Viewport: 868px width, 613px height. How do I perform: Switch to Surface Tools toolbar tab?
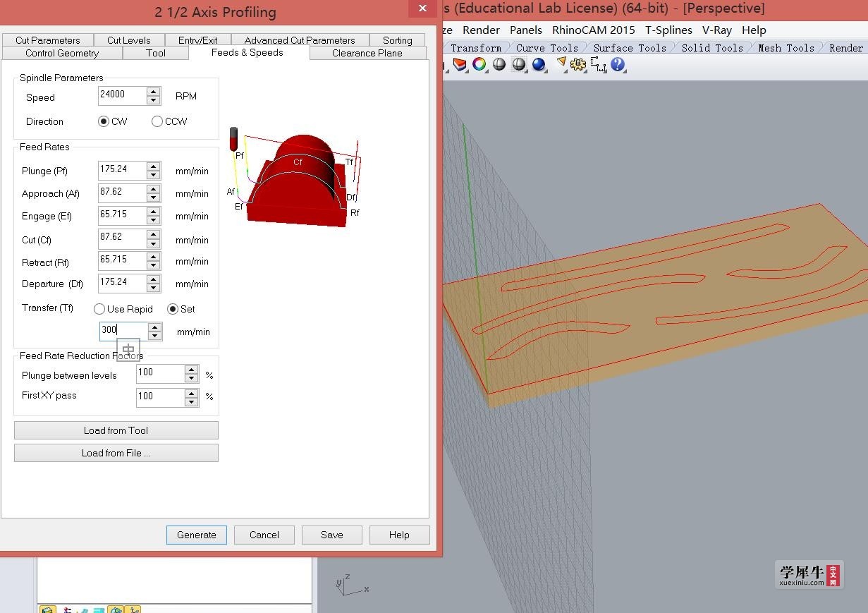(x=630, y=48)
